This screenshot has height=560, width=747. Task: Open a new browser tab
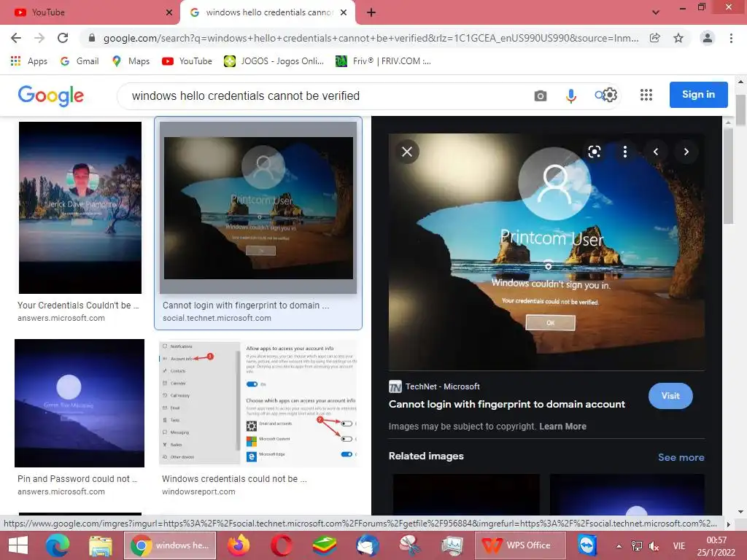pyautogui.click(x=371, y=12)
